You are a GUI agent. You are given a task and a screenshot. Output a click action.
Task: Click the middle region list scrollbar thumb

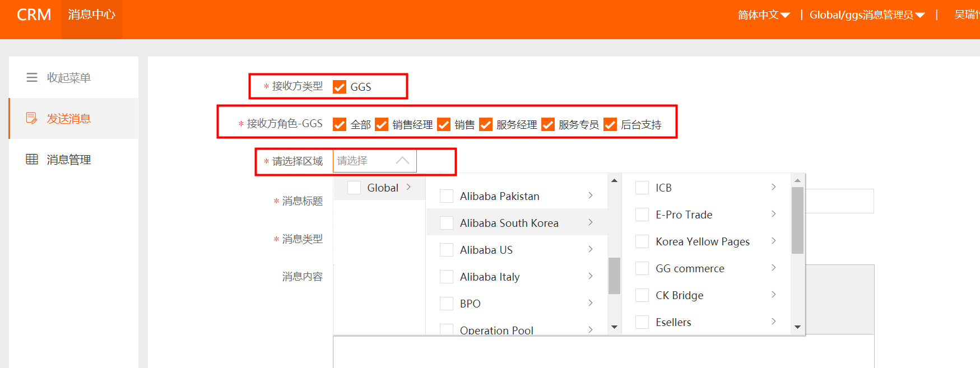614,276
